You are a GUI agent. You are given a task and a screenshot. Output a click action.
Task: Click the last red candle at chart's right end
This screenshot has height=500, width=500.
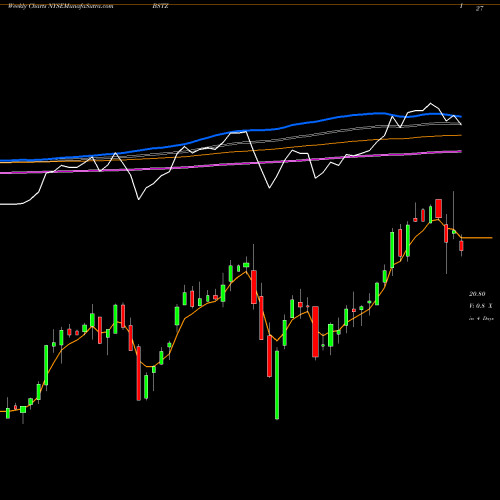[461, 246]
